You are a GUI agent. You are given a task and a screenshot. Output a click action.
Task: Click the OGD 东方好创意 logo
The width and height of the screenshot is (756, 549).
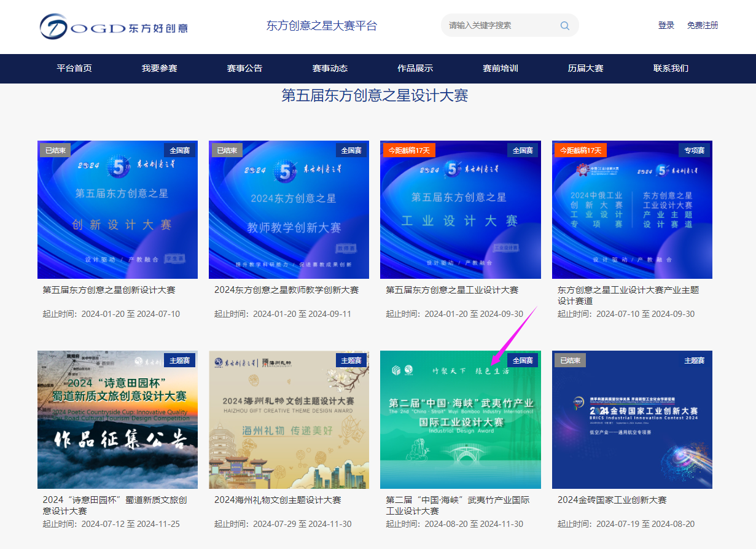pyautogui.click(x=114, y=27)
